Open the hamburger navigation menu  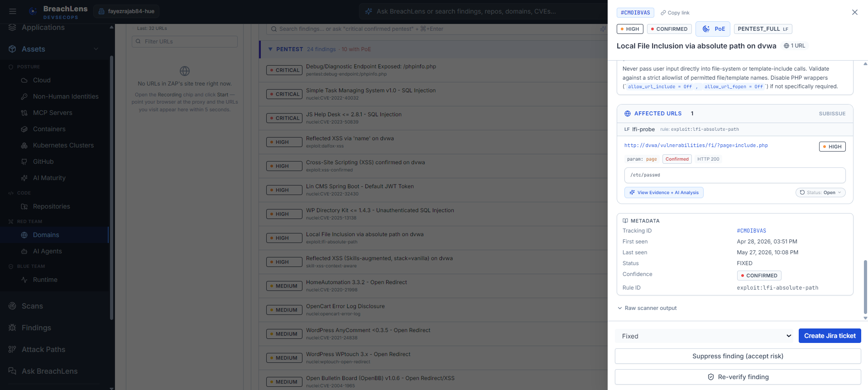pyautogui.click(x=13, y=11)
